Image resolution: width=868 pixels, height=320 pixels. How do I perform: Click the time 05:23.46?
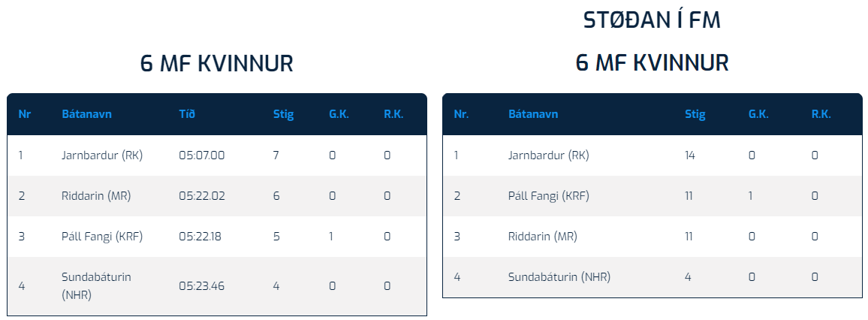pyautogui.click(x=201, y=286)
